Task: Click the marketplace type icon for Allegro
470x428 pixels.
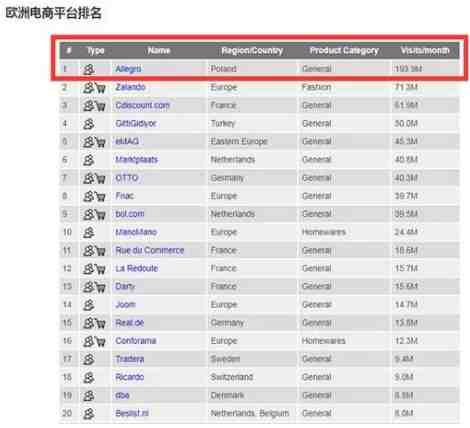Action: tap(89, 69)
